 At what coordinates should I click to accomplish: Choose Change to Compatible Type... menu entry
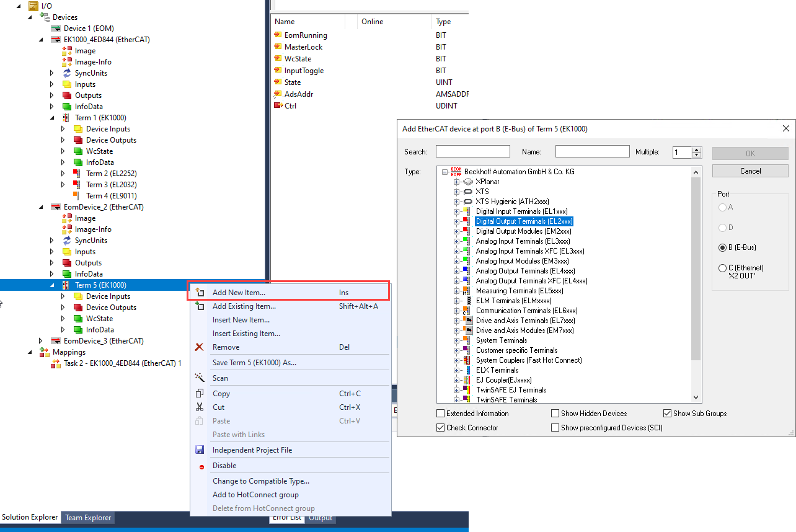(x=290, y=481)
